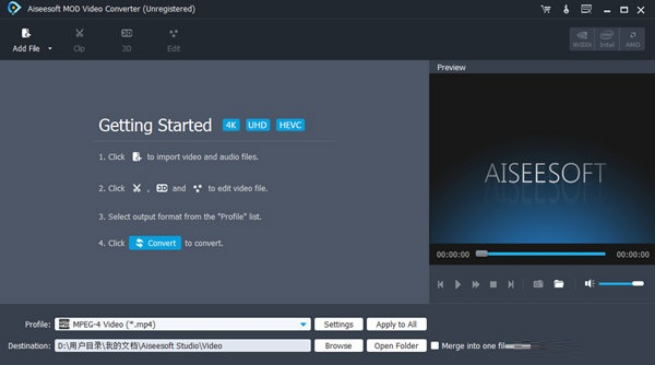Open the shopping cart purchase icon
The image size is (657, 365).
point(546,9)
